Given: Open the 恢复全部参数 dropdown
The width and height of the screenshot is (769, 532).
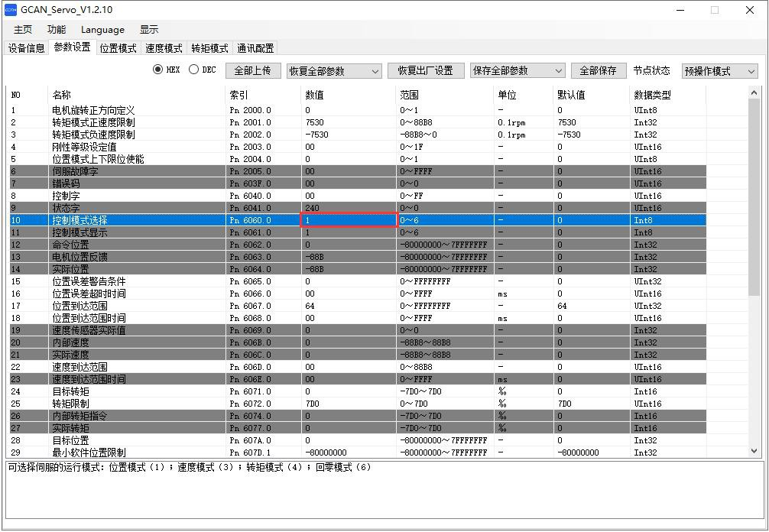Looking at the screenshot, I should coord(333,71).
